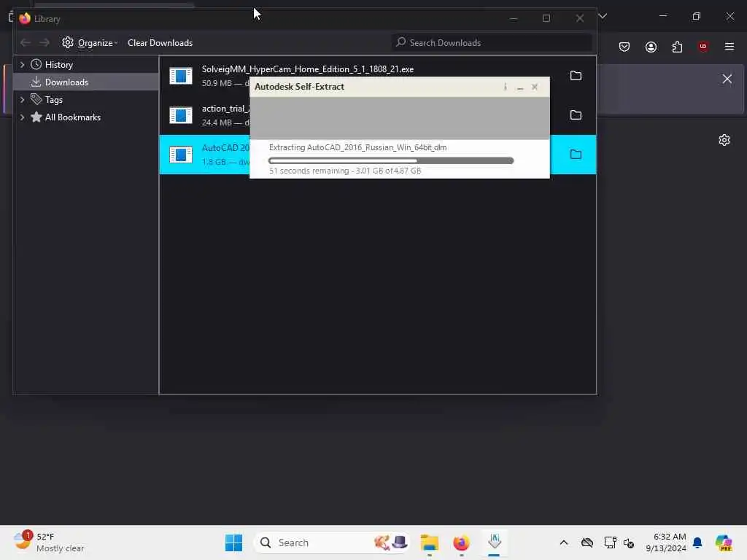Click the uBlock Origin extension icon

pos(703,47)
